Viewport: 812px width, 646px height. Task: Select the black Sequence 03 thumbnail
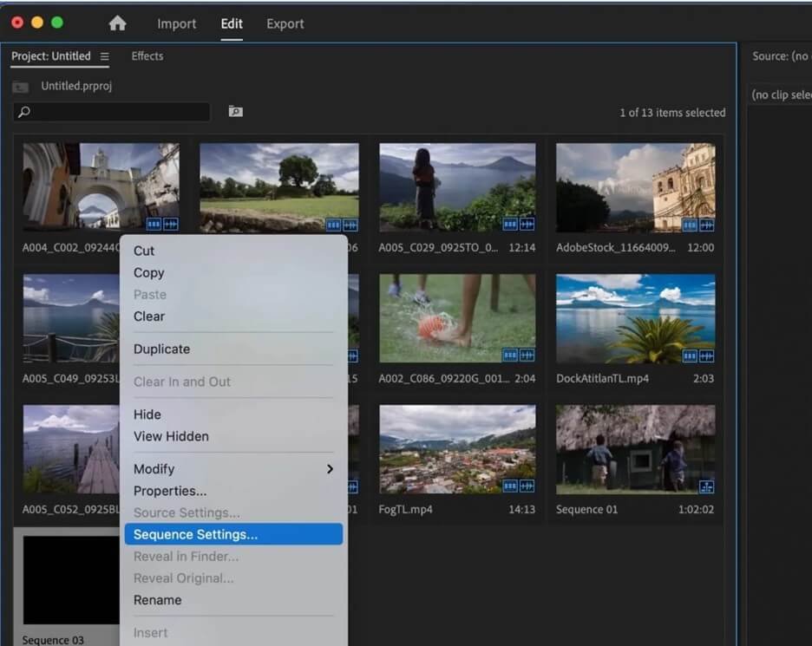coord(71,580)
